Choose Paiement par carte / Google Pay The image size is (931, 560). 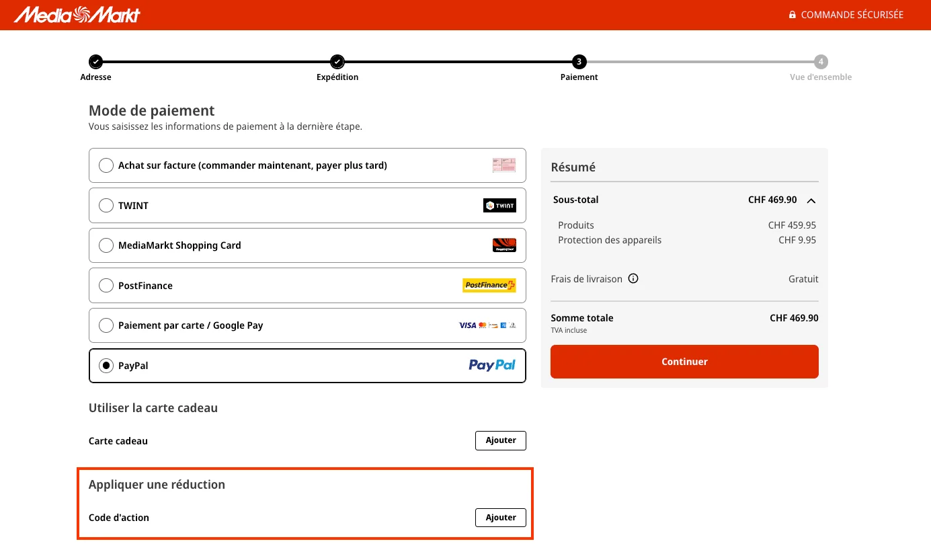pyautogui.click(x=106, y=325)
